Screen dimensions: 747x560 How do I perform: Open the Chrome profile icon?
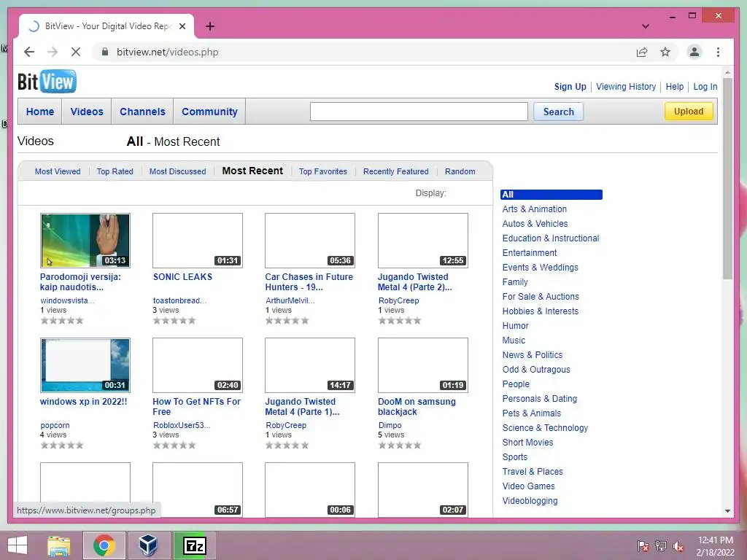tap(694, 52)
